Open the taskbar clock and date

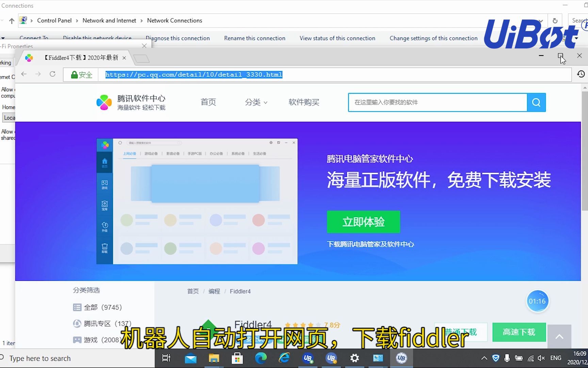coord(577,358)
